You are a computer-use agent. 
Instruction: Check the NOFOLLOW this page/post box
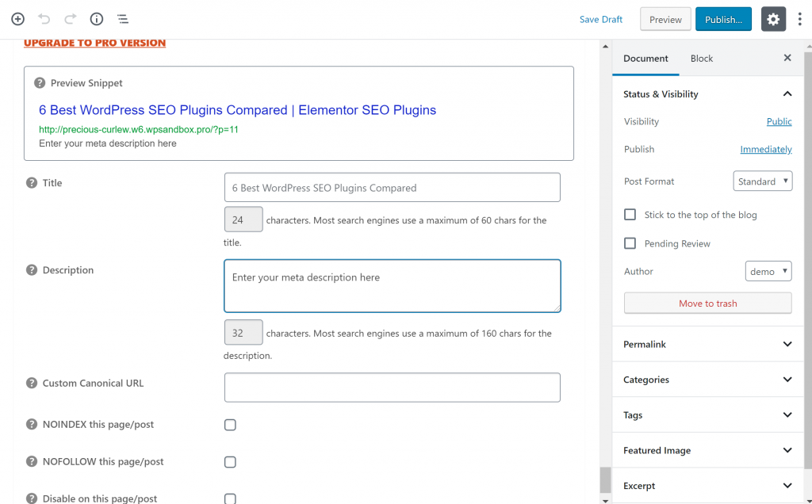[230, 462]
